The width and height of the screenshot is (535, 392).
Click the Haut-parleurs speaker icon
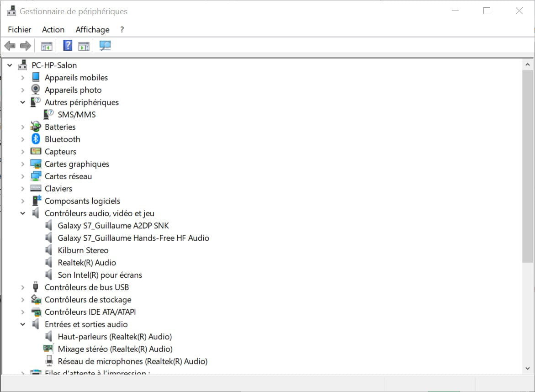(x=49, y=336)
